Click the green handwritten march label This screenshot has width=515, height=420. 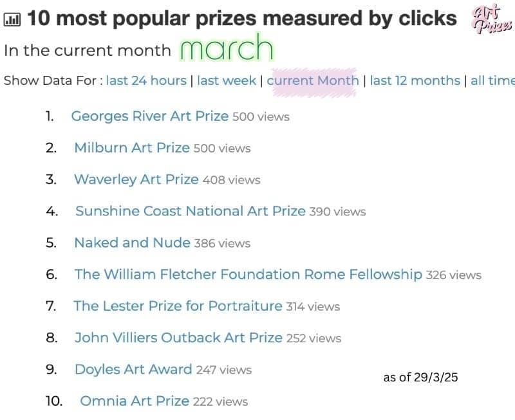coord(225,48)
